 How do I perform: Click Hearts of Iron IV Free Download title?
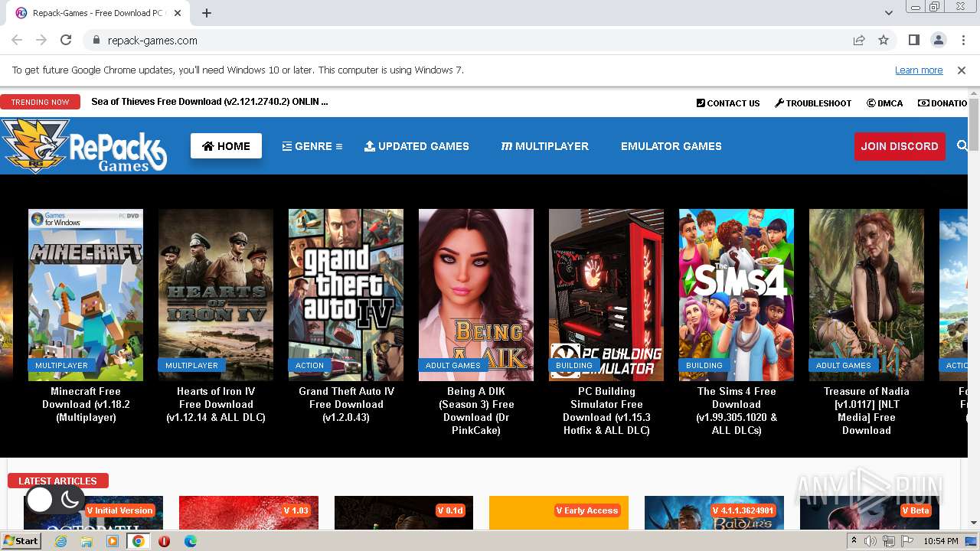[x=216, y=404]
